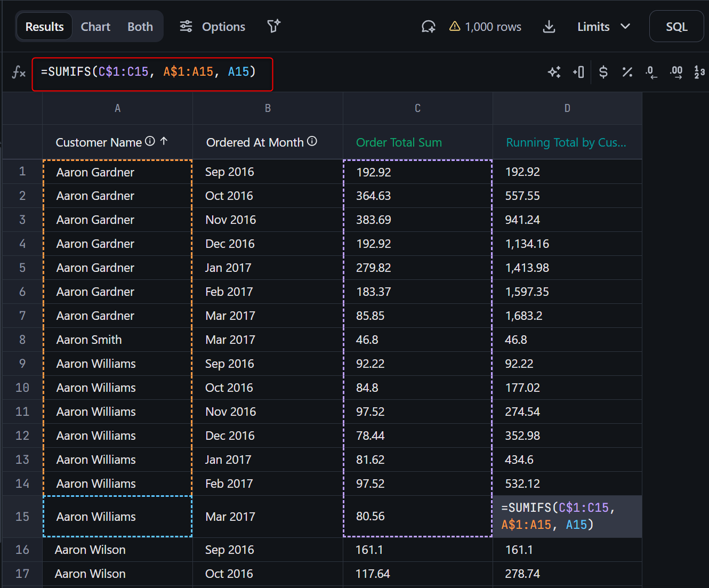Decrease decimal places
Viewport: 709px width, 588px height.
click(x=651, y=72)
